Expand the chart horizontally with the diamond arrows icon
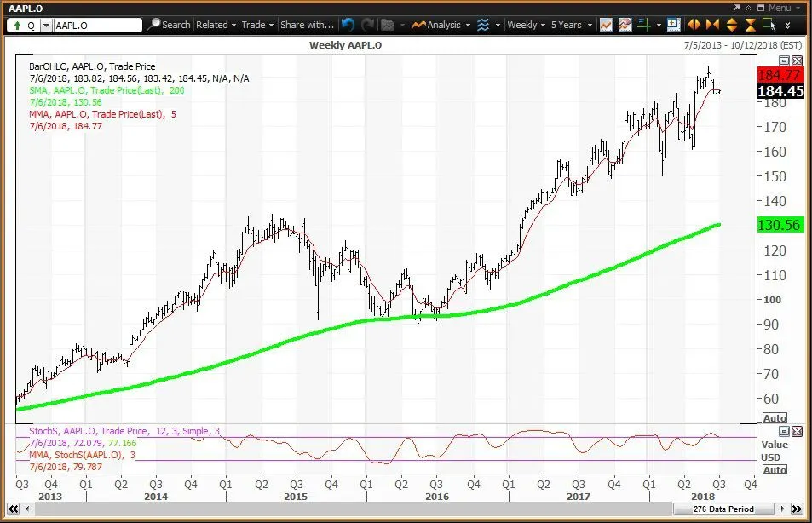This screenshot has height=523, width=812. pos(694,25)
